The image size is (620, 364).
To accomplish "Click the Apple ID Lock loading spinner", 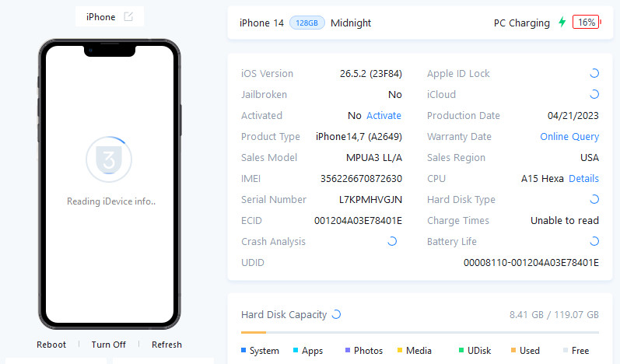I will pyautogui.click(x=594, y=73).
